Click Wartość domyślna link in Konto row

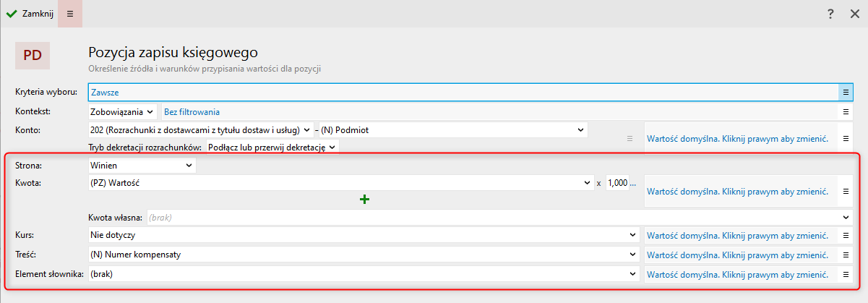(737, 137)
